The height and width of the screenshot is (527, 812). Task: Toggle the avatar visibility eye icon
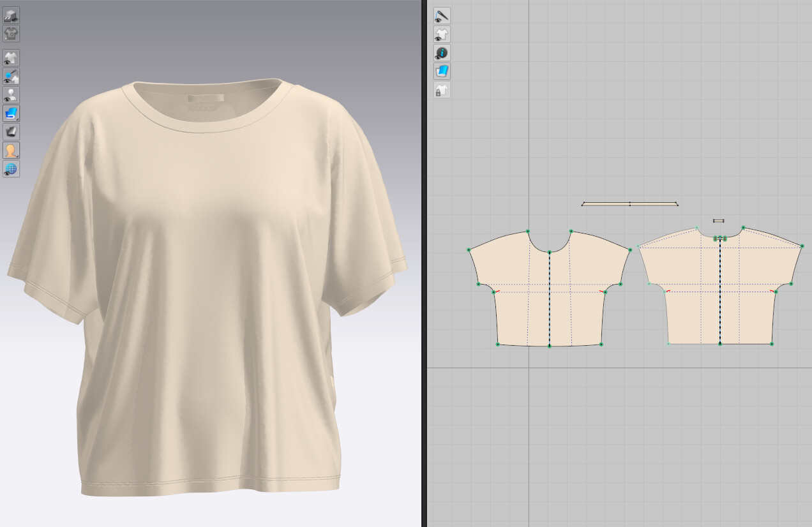pos(11,94)
